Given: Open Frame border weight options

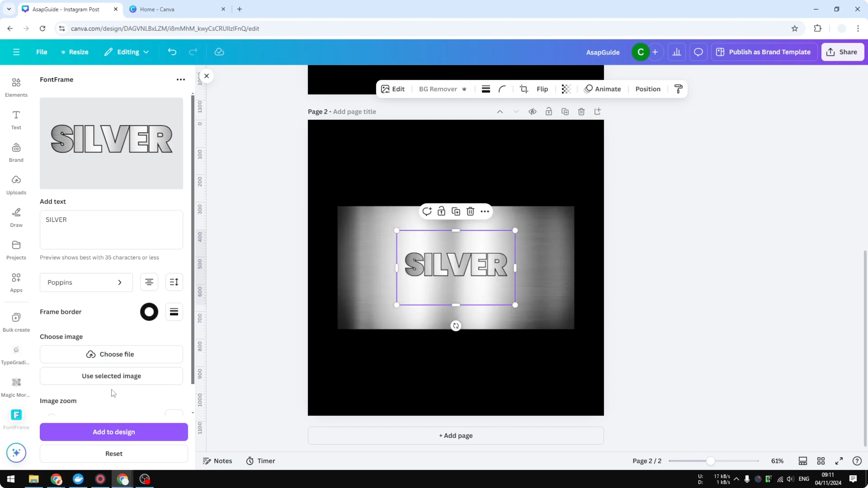Looking at the screenshot, I should coord(174,312).
